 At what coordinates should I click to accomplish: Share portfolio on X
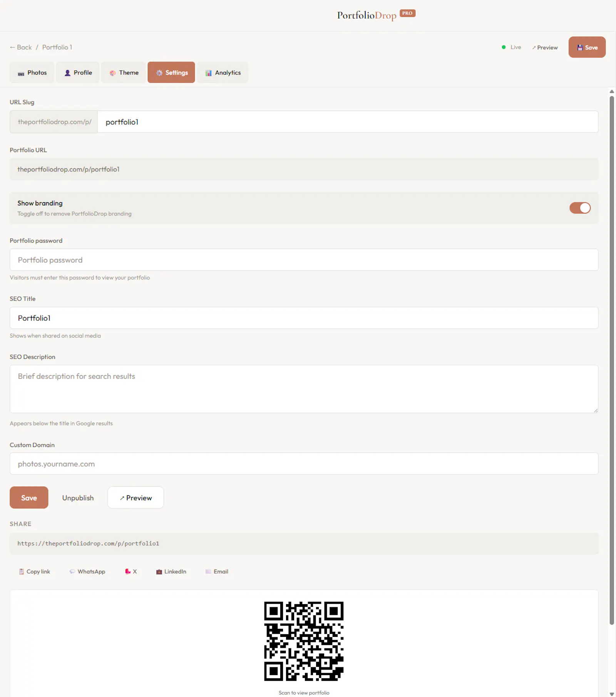coord(131,571)
